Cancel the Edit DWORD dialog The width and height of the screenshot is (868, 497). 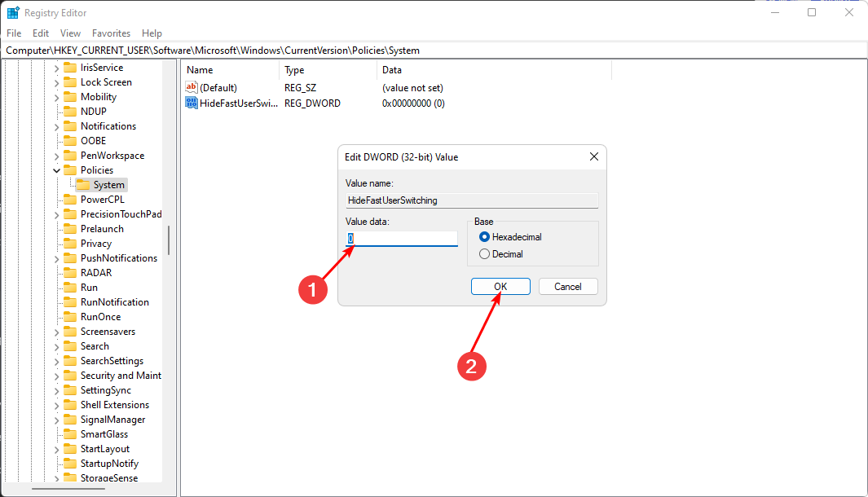click(567, 287)
